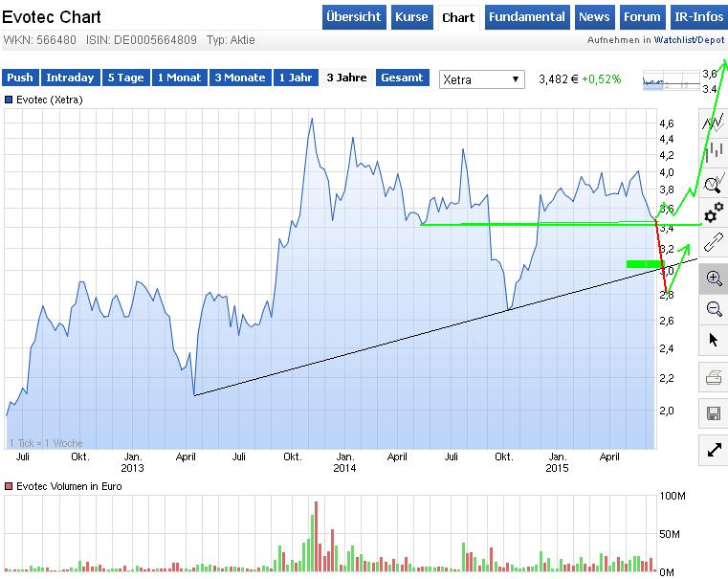Click the 100M volume axis label
The image size is (728, 579).
[x=673, y=496]
